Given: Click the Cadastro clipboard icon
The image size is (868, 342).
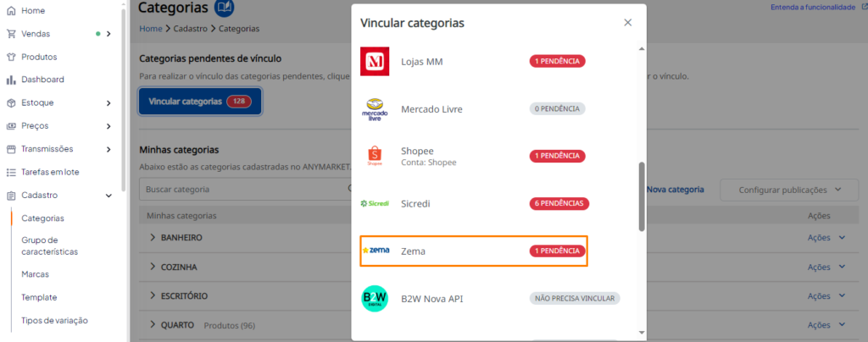Looking at the screenshot, I should 10,195.
